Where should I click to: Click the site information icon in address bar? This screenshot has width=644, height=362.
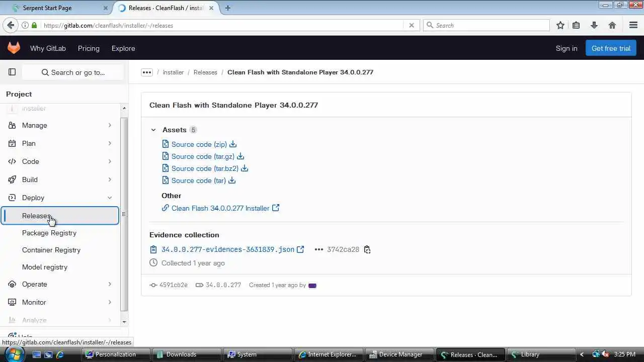[x=25, y=25]
